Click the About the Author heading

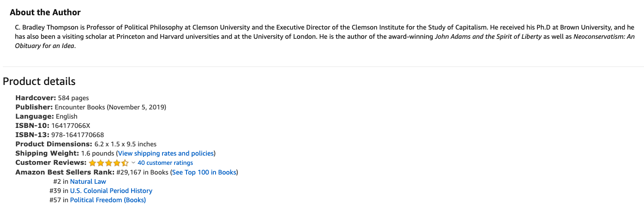click(x=45, y=12)
